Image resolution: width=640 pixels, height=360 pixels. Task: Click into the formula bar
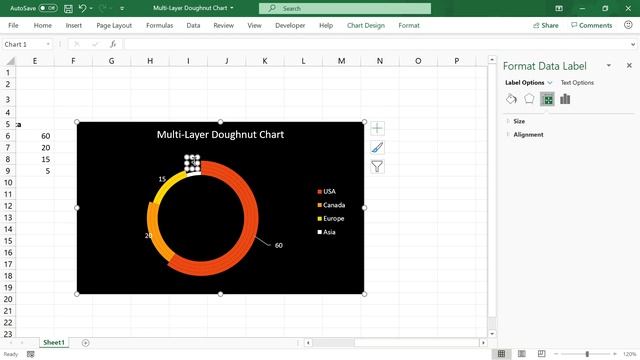coord(376,44)
